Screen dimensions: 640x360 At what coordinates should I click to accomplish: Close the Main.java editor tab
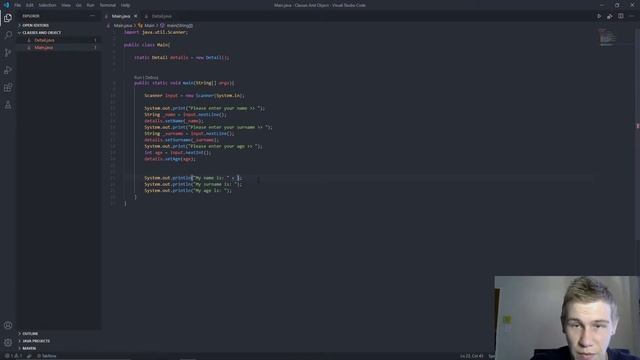pyautogui.click(x=136, y=16)
